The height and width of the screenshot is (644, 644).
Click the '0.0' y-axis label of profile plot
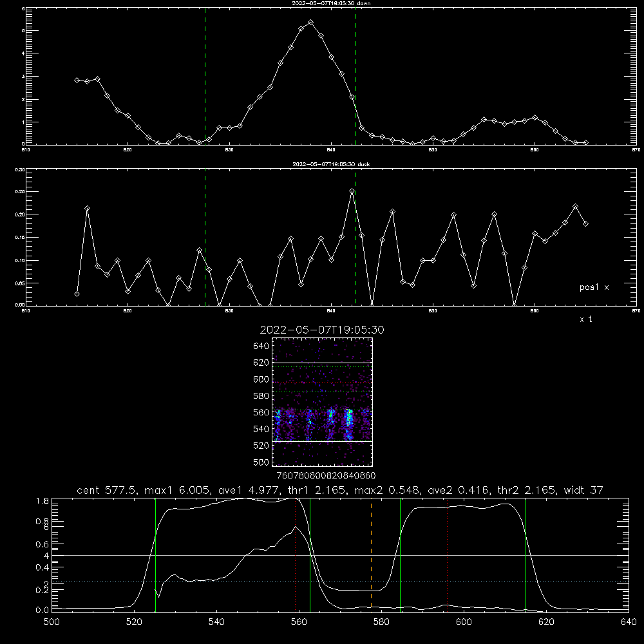pos(42,611)
